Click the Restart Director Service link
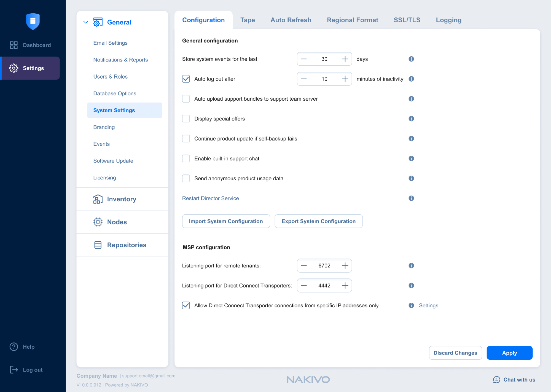551x392 pixels. (210, 198)
